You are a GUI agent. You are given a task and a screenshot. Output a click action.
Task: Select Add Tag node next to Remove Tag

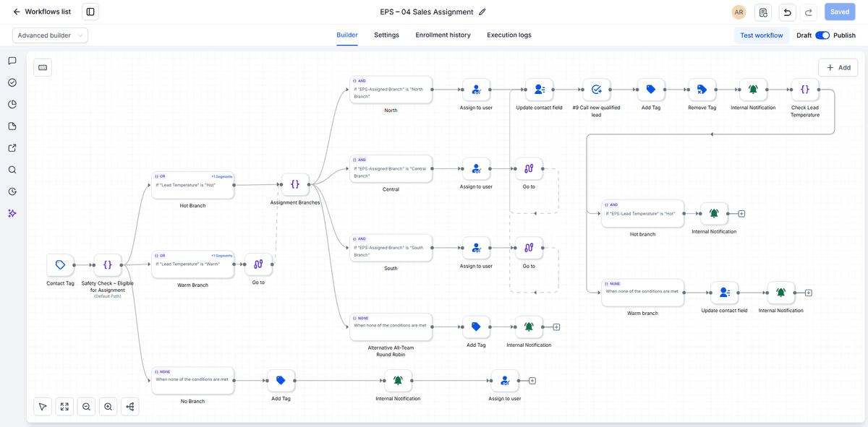click(650, 90)
